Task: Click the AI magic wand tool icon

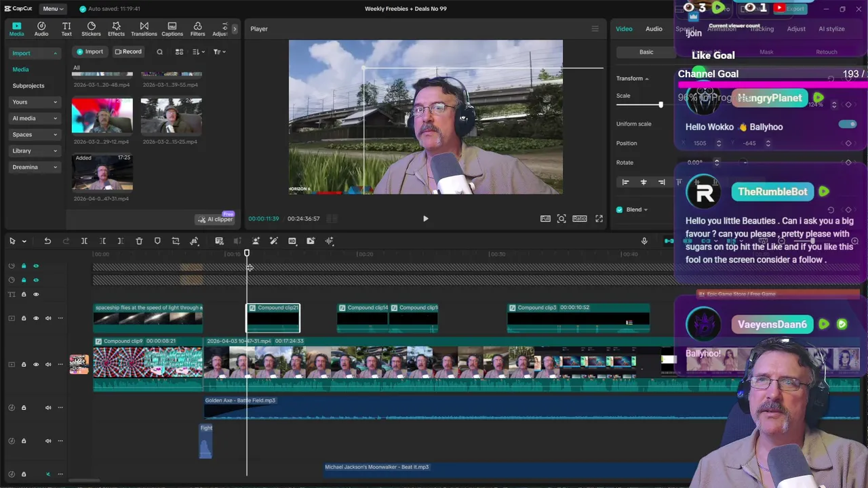Action: pyautogui.click(x=274, y=241)
